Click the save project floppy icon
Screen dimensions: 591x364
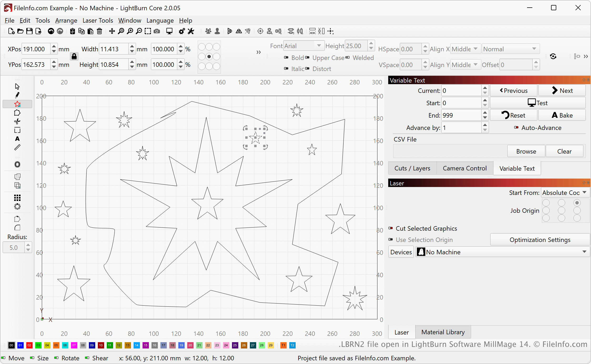click(x=29, y=31)
